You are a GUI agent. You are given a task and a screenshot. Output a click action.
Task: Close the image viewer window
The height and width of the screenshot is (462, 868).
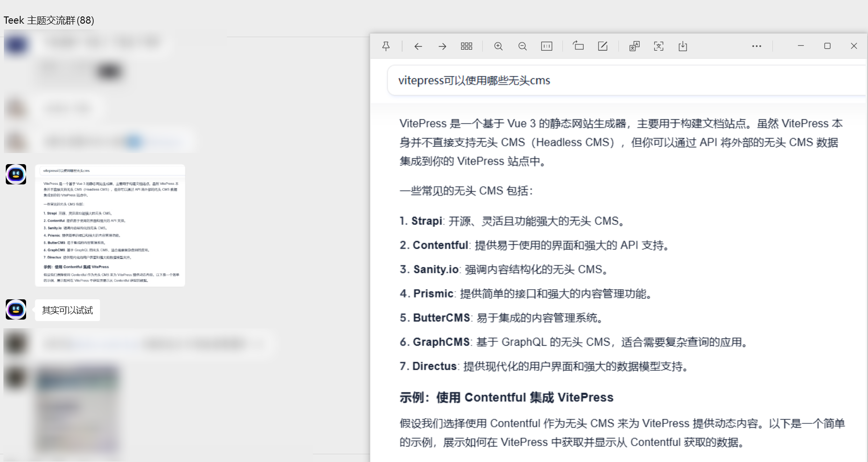854,46
